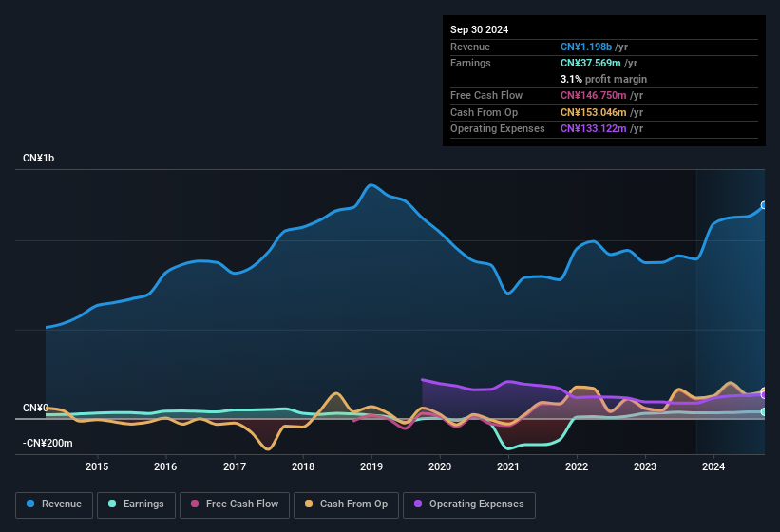Click the 2023 x-axis label
This screenshot has width=780, height=532.
point(645,466)
